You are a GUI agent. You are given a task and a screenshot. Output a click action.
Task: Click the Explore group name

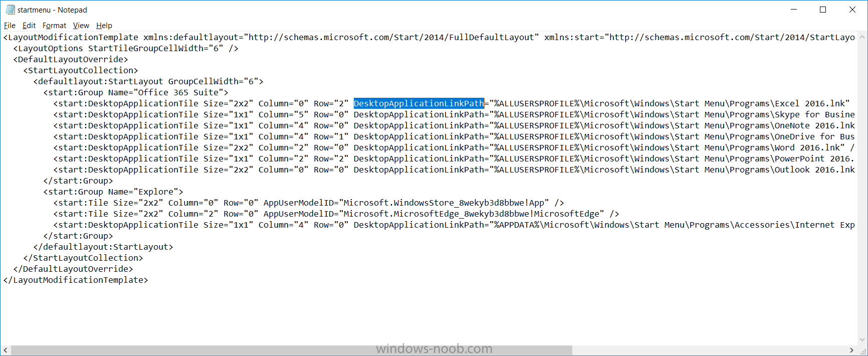pos(156,192)
